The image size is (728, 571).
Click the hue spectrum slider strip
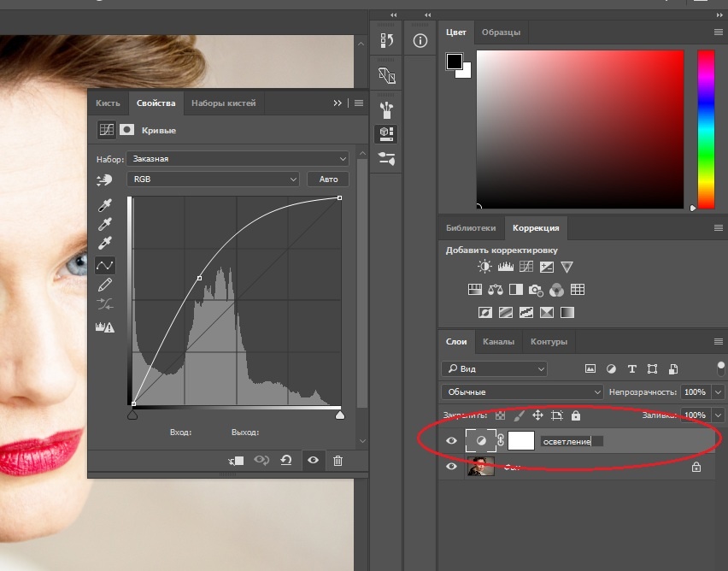pyautogui.click(x=706, y=129)
